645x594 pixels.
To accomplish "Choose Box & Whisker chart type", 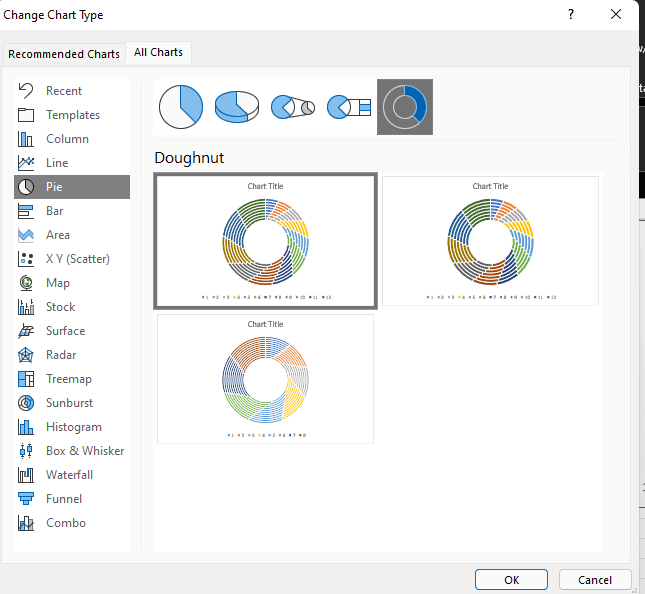I will tap(85, 451).
